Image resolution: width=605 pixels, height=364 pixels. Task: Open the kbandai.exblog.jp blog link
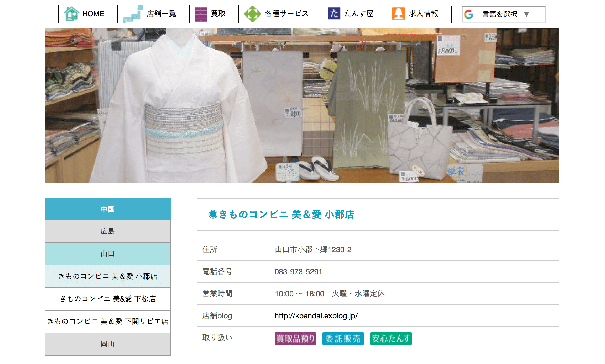[316, 316]
